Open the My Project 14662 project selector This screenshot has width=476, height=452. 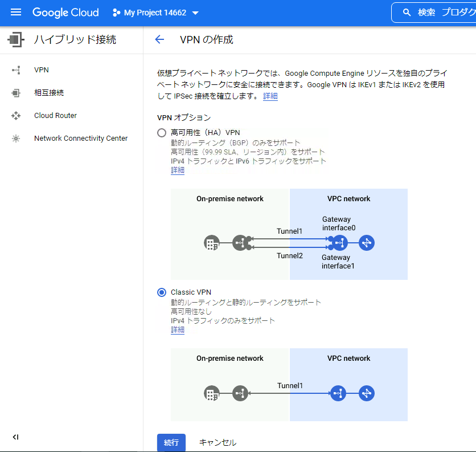155,12
